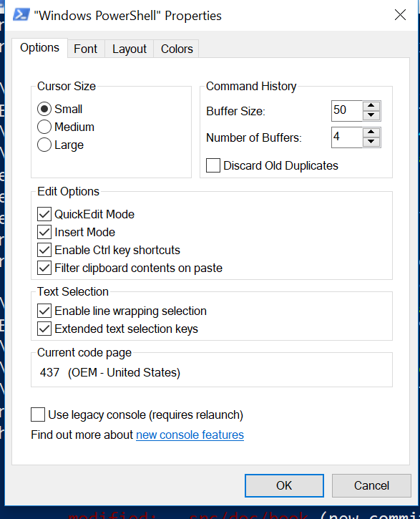Close the Properties dialog with the X
This screenshot has height=519, width=420.
(400, 15)
